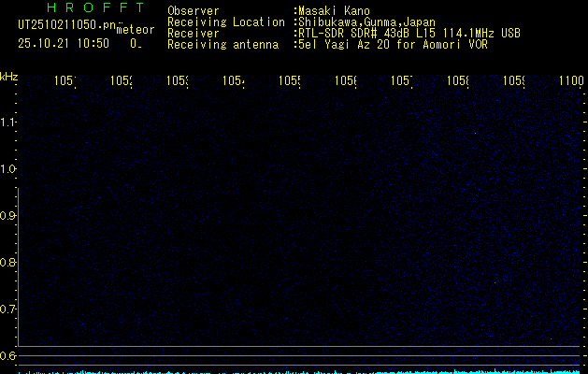Click the kHz axis unit label
The height and width of the screenshot is (374, 588).
click(9, 77)
